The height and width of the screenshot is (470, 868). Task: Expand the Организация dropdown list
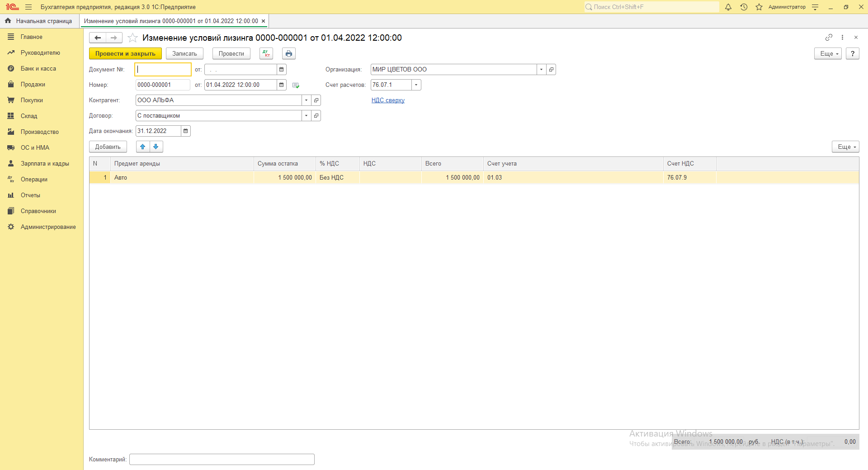coord(541,70)
